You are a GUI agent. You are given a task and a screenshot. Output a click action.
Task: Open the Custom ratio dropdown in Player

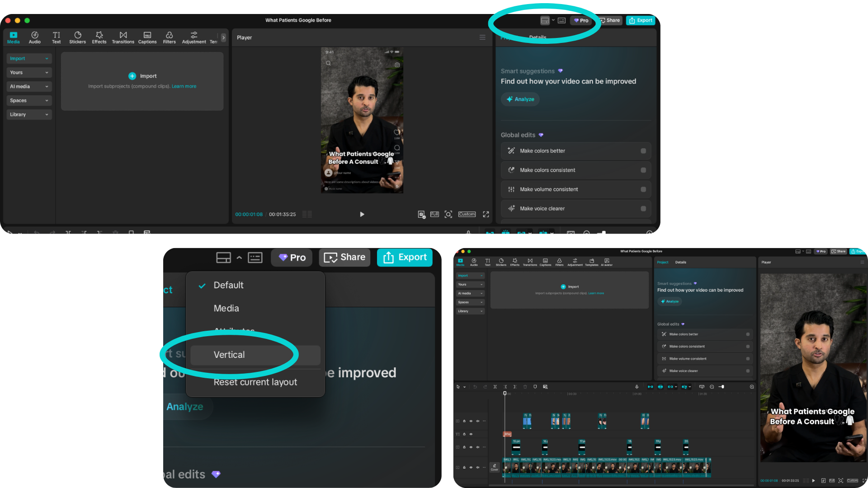467,214
